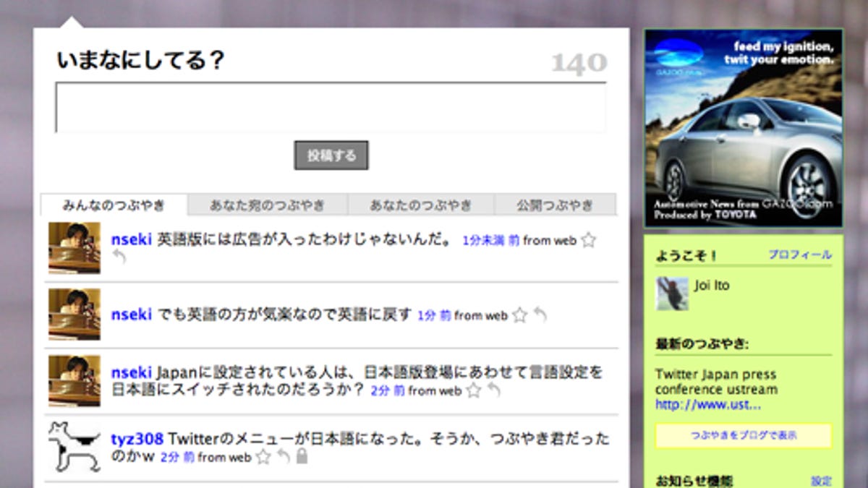
Task: Click the lock icon on tyz308's tweet
Action: point(302,457)
